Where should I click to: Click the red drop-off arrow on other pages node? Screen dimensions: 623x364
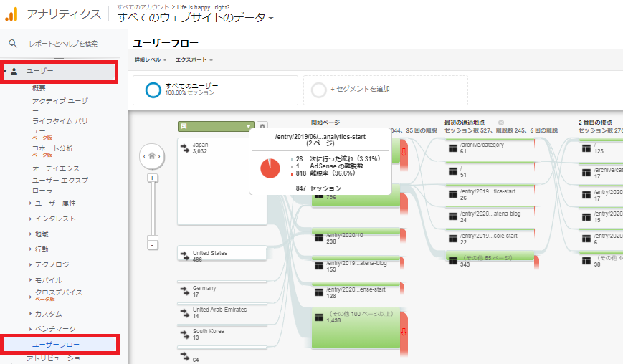[x=404, y=332]
